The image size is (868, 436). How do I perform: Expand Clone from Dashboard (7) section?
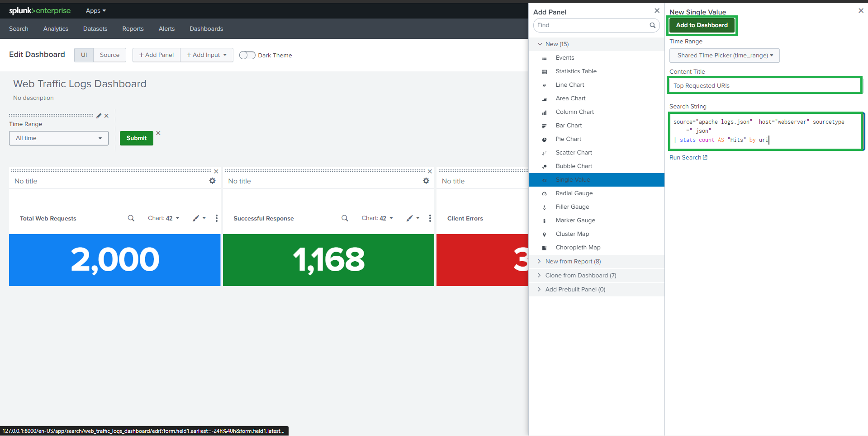pos(597,276)
